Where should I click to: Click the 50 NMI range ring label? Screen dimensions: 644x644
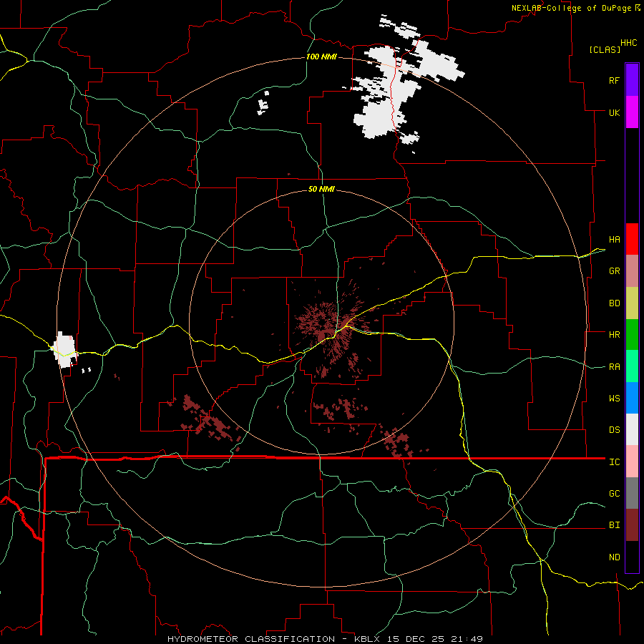(321, 189)
